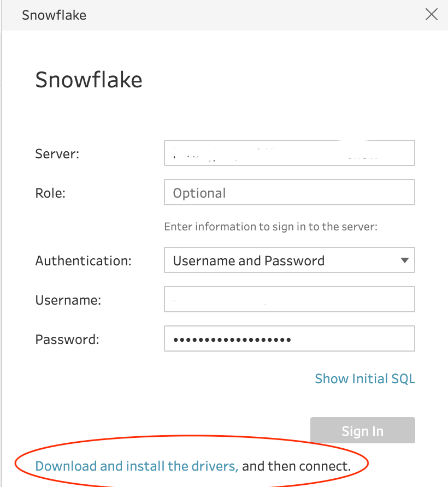
Task: Click the 'Optional' placeholder in the Role box
Action: tap(199, 193)
